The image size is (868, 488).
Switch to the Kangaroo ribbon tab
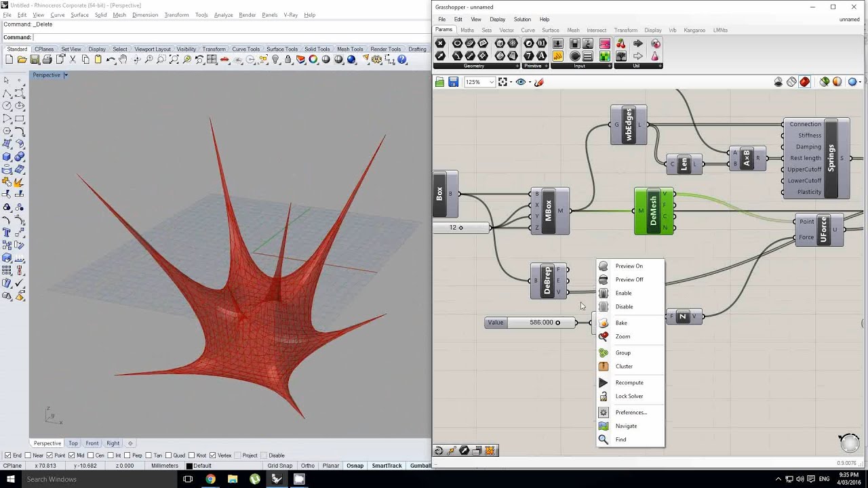[x=694, y=30]
